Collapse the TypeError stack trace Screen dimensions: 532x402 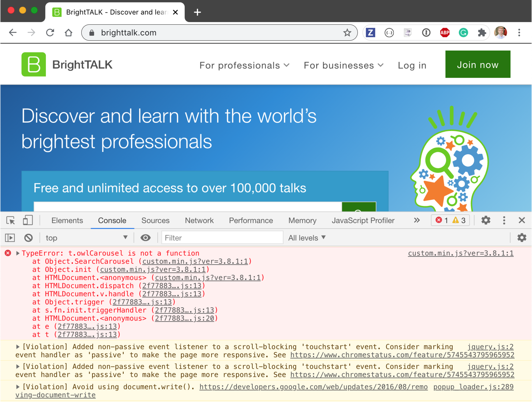point(18,253)
